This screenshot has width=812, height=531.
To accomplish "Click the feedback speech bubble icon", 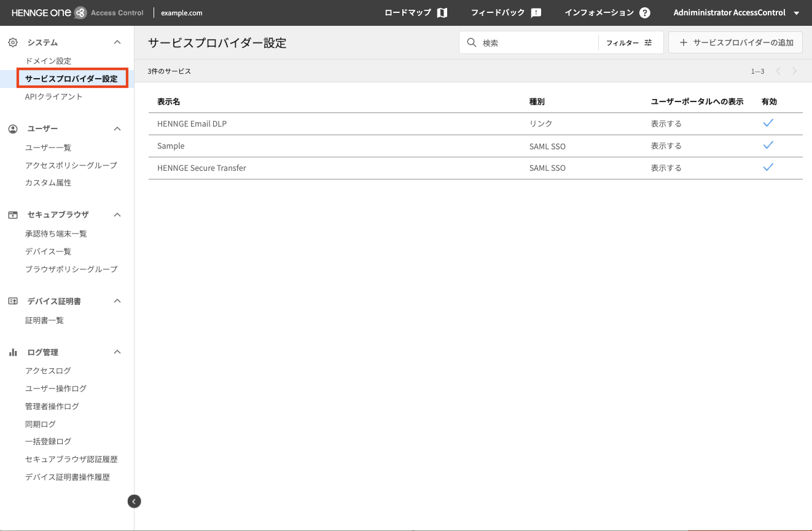I will (536, 13).
